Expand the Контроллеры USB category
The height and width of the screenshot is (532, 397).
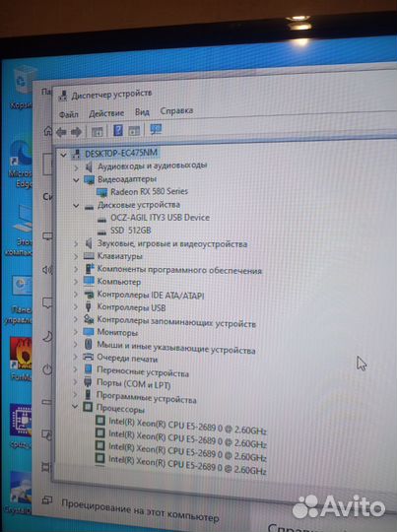pos(76,307)
